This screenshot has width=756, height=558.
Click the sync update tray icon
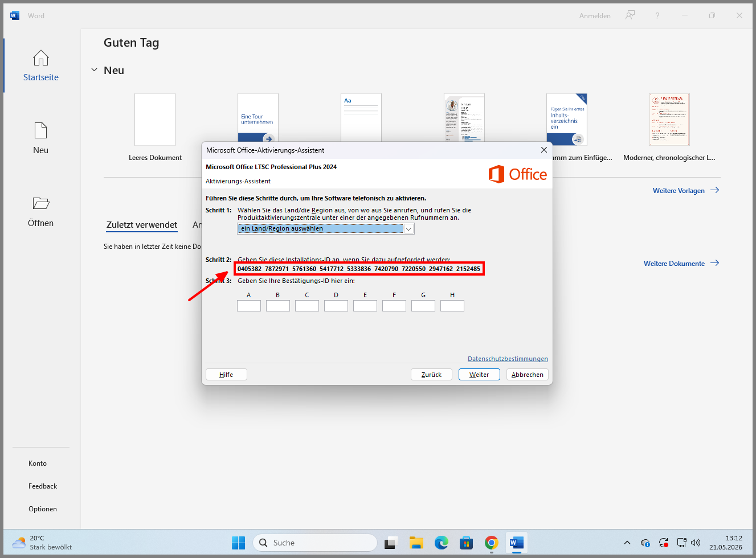point(664,543)
